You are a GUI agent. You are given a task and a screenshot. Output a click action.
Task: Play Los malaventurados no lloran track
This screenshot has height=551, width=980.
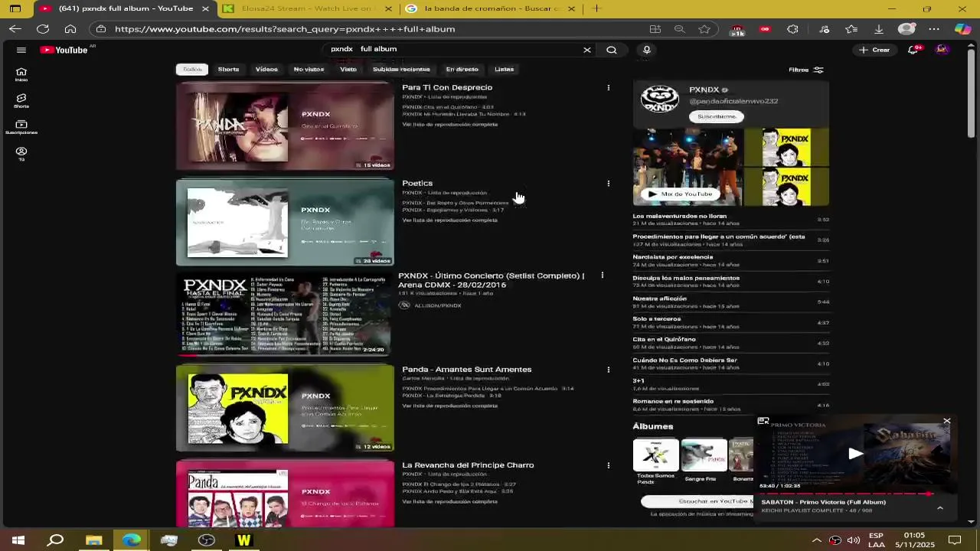tap(730, 220)
